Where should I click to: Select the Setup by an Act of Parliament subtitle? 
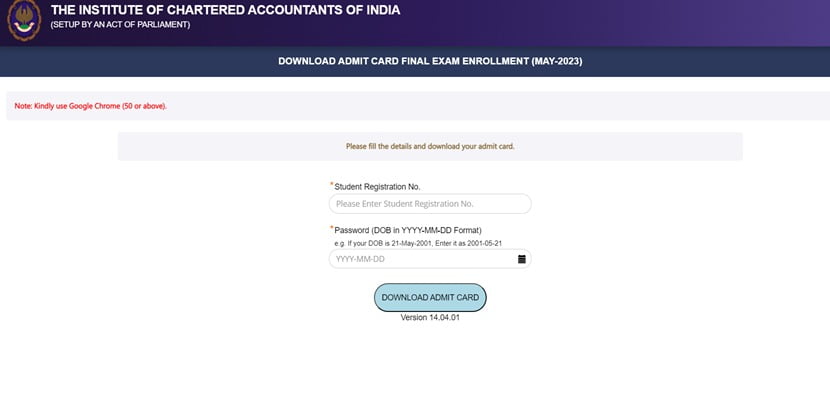(x=120, y=25)
